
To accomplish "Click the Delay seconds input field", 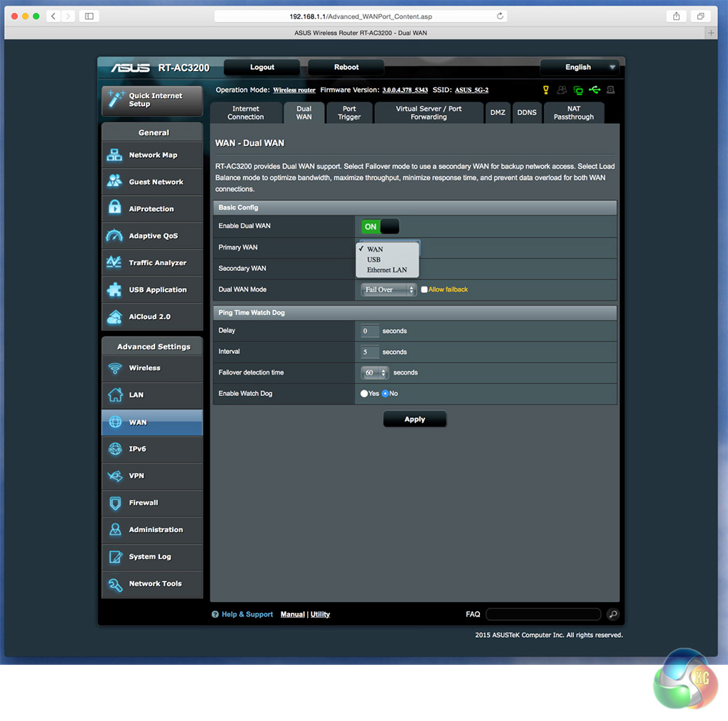I will 370,331.
